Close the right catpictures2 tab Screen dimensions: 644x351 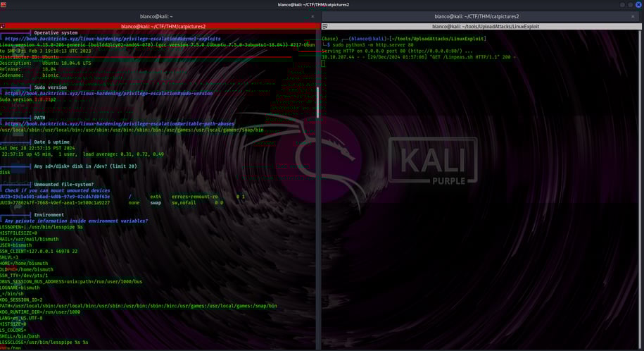[x=633, y=16]
